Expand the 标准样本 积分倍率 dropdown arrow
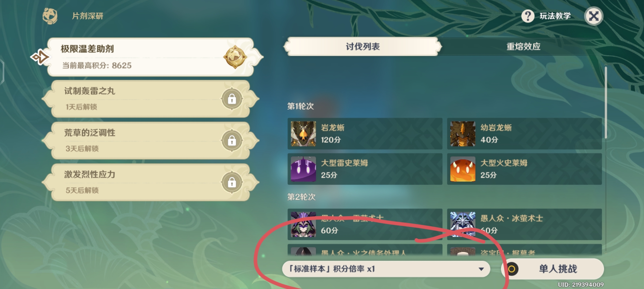The image size is (644, 289). [481, 269]
